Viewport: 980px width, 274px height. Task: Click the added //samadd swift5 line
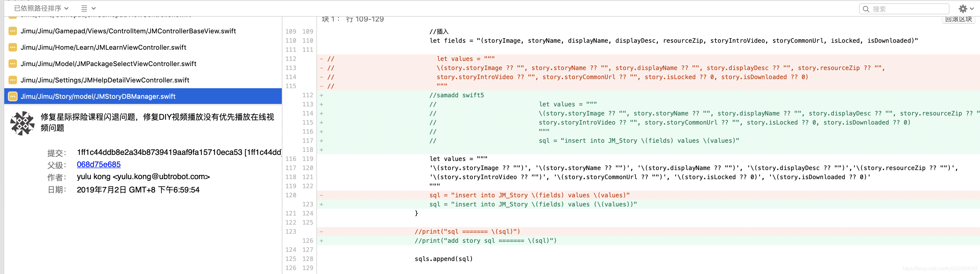[x=457, y=95]
